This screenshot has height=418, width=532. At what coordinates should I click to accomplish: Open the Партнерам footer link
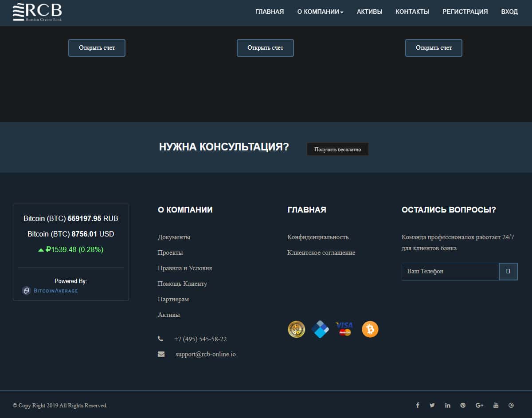click(x=173, y=300)
